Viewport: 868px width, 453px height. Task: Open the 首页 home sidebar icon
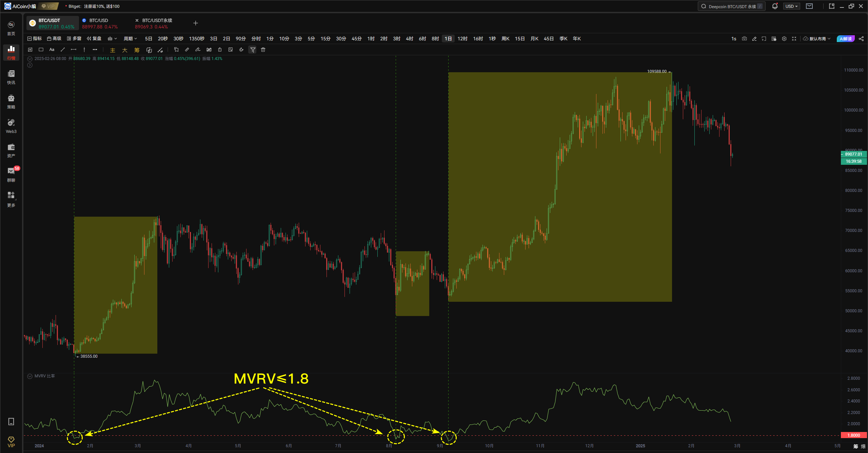11,28
